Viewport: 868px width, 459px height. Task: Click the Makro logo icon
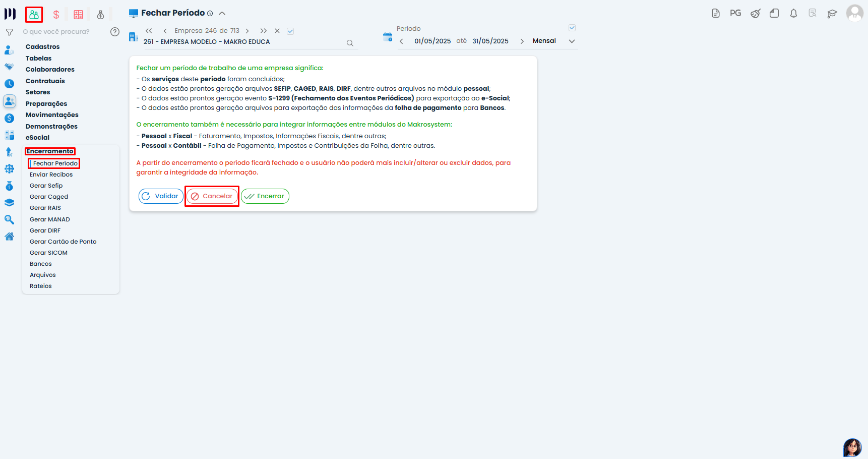(10, 14)
